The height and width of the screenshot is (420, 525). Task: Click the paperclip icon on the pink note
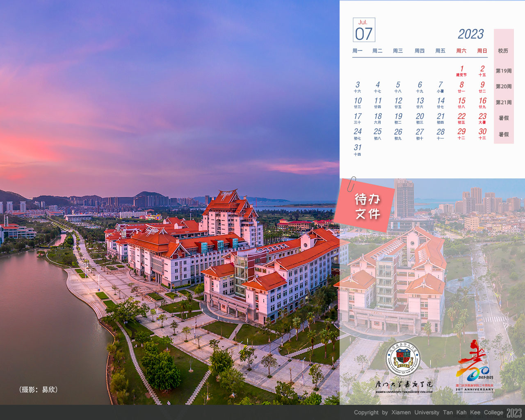click(x=352, y=184)
